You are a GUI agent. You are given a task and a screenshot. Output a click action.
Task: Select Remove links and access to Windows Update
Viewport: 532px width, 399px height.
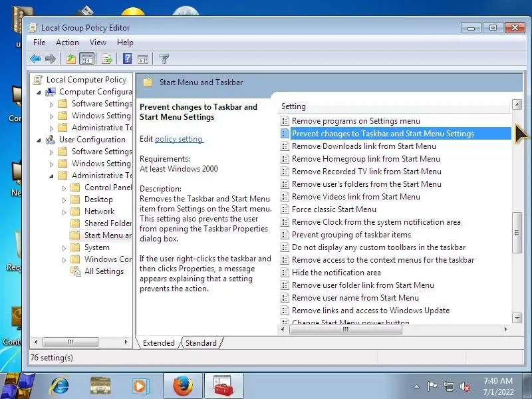tap(370, 311)
